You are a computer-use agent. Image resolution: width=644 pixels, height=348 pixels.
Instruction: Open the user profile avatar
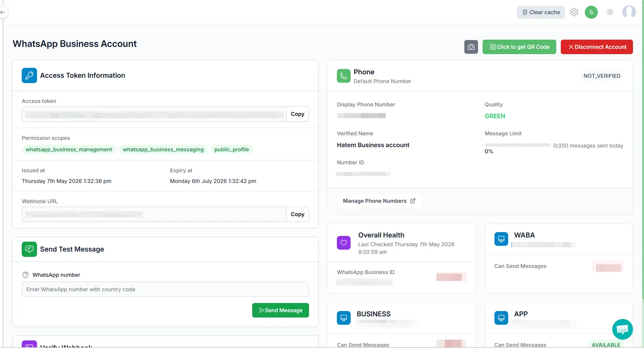pyautogui.click(x=629, y=12)
